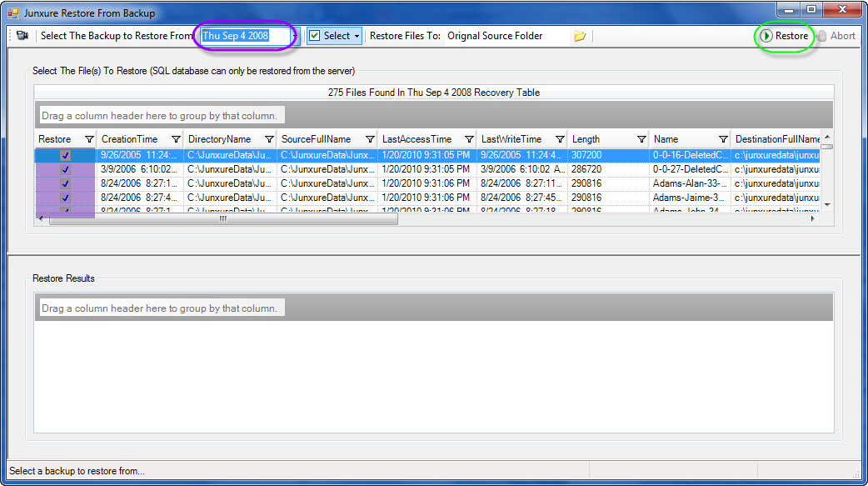Sort by CreationTime column header

click(130, 139)
